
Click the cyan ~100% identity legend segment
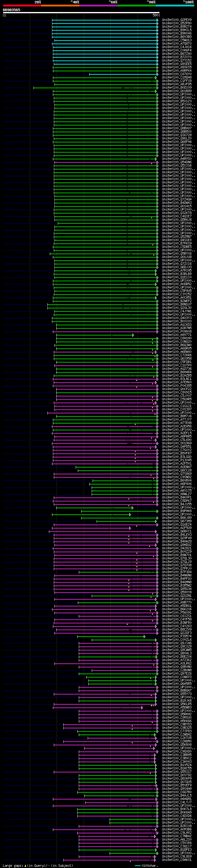(175, 6)
